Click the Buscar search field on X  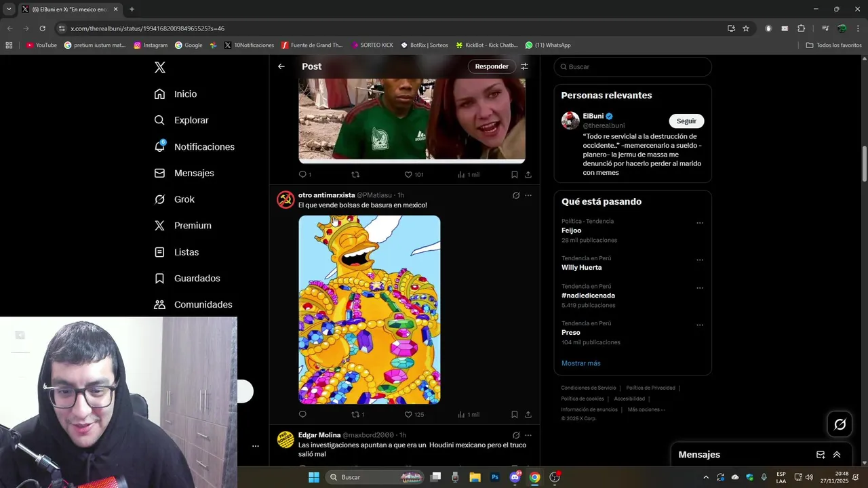coord(633,66)
